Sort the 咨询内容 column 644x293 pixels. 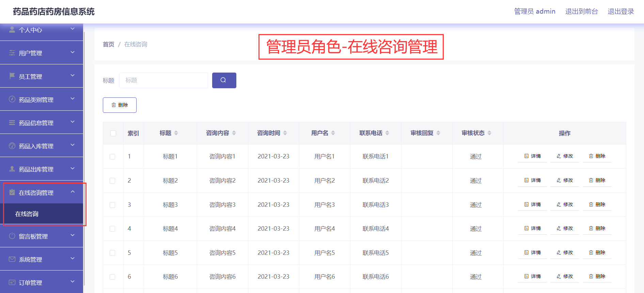point(234,133)
